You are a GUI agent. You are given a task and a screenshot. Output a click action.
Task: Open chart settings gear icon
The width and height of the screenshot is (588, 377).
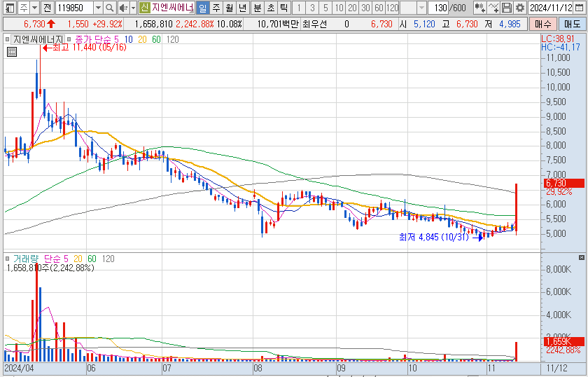[519, 8]
